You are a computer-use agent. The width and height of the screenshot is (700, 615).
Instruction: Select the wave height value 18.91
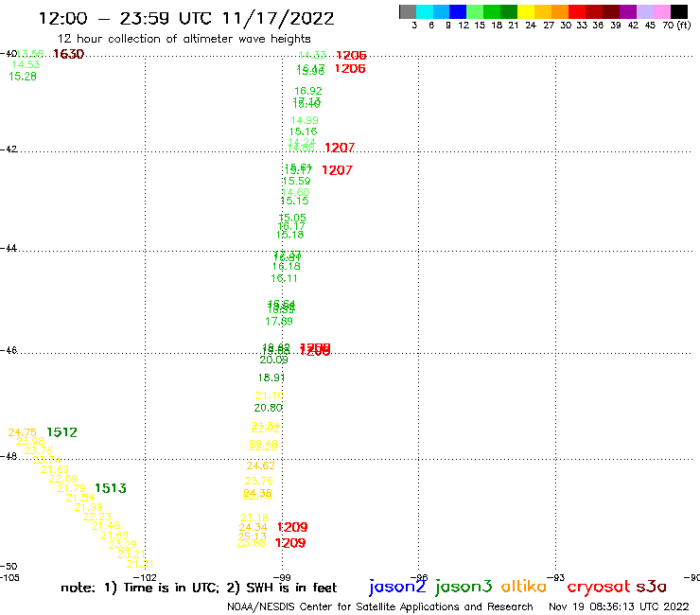271,378
